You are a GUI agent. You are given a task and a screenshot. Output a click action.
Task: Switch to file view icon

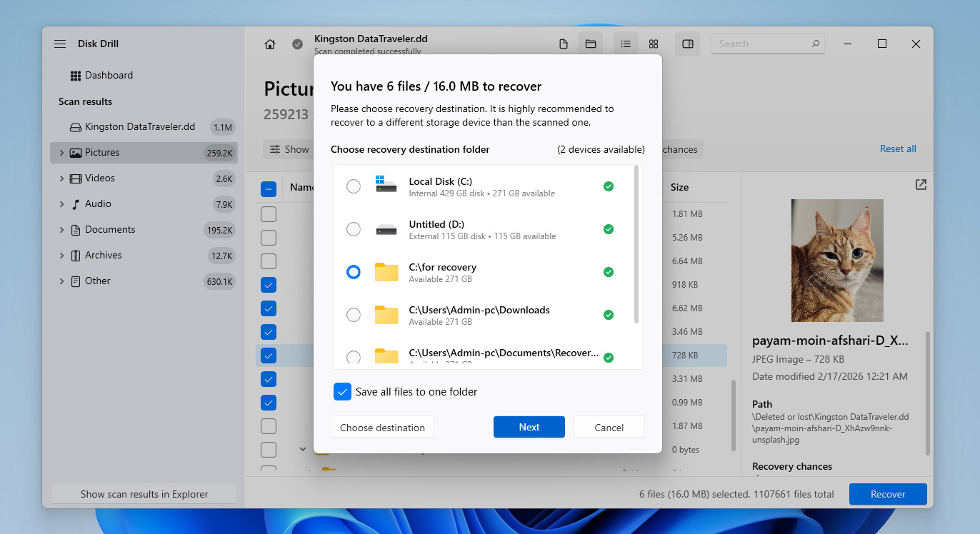(x=564, y=44)
